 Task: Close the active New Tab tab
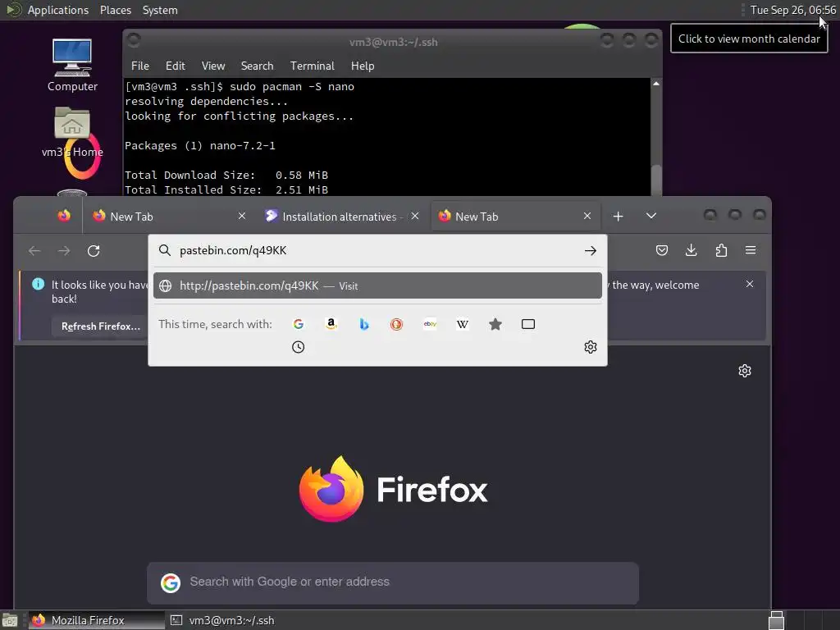click(x=587, y=216)
